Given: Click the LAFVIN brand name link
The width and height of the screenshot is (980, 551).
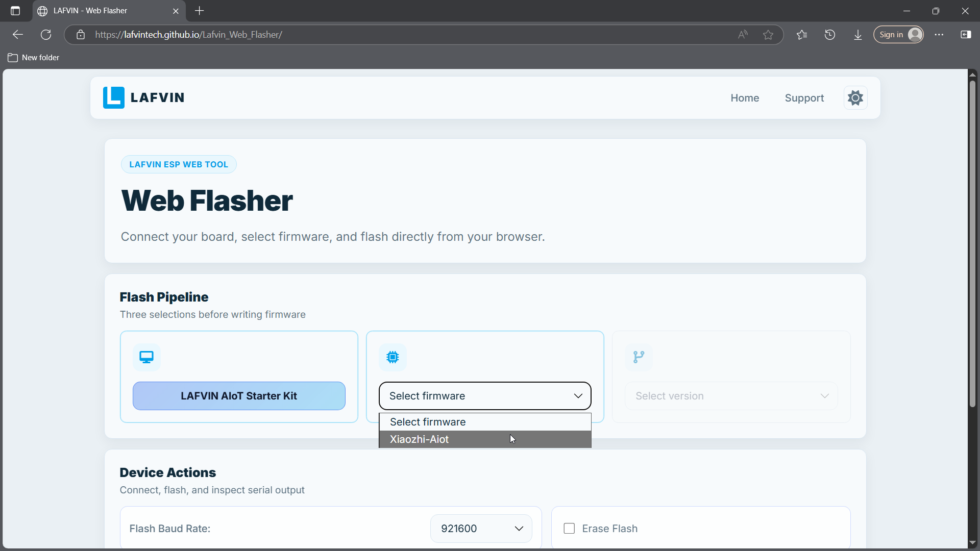Looking at the screenshot, I should pos(157,97).
